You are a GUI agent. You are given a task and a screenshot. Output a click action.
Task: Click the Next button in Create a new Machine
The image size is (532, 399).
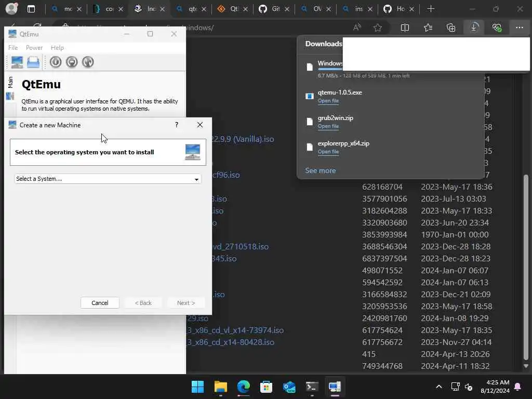(x=186, y=303)
